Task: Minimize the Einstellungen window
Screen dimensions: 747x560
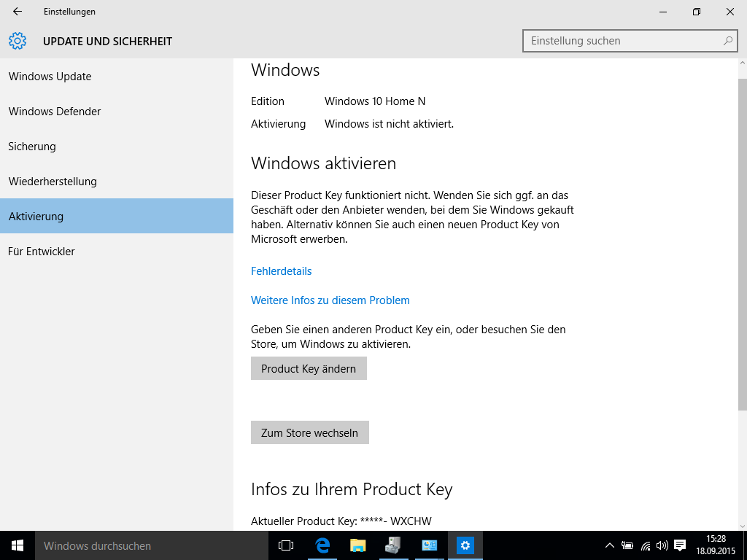Action: [x=662, y=12]
